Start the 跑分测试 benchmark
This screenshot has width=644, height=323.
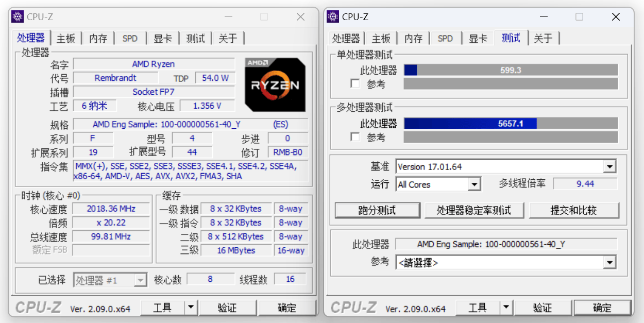point(377,210)
